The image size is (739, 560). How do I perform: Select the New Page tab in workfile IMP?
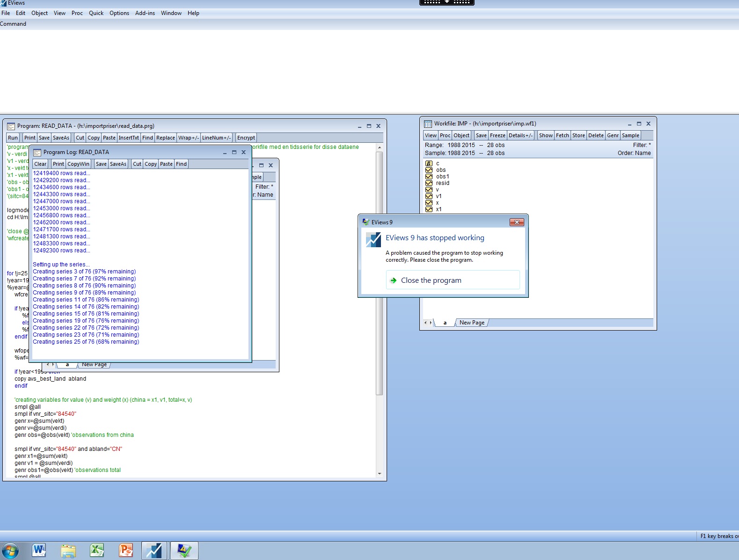click(472, 323)
